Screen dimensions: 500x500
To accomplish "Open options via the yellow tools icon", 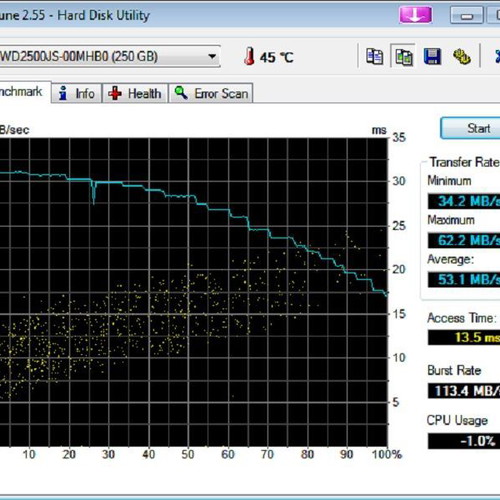I will tap(462, 56).
